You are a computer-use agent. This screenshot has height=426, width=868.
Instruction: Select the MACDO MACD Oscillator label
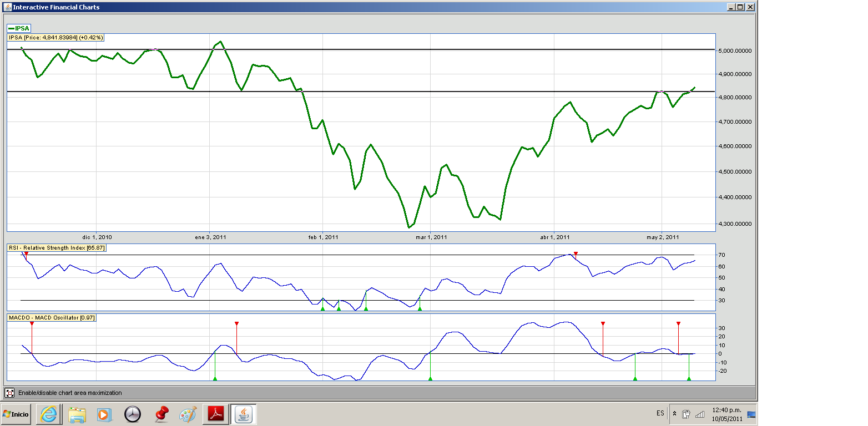coord(52,318)
